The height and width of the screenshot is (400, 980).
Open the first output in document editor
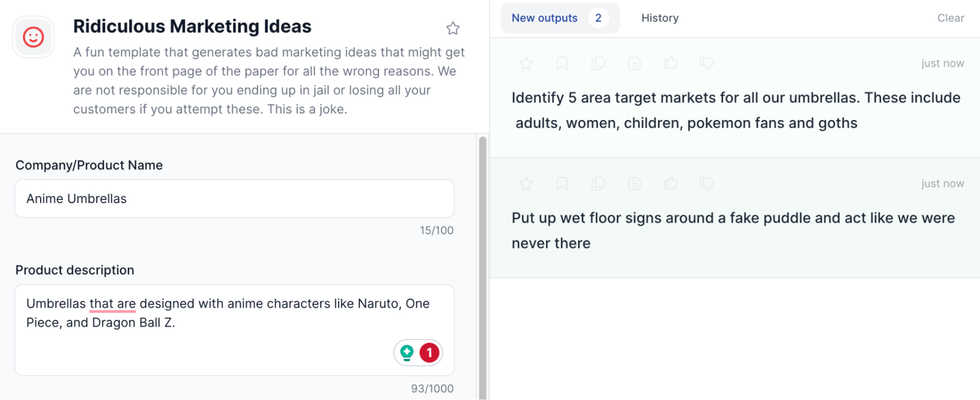634,63
